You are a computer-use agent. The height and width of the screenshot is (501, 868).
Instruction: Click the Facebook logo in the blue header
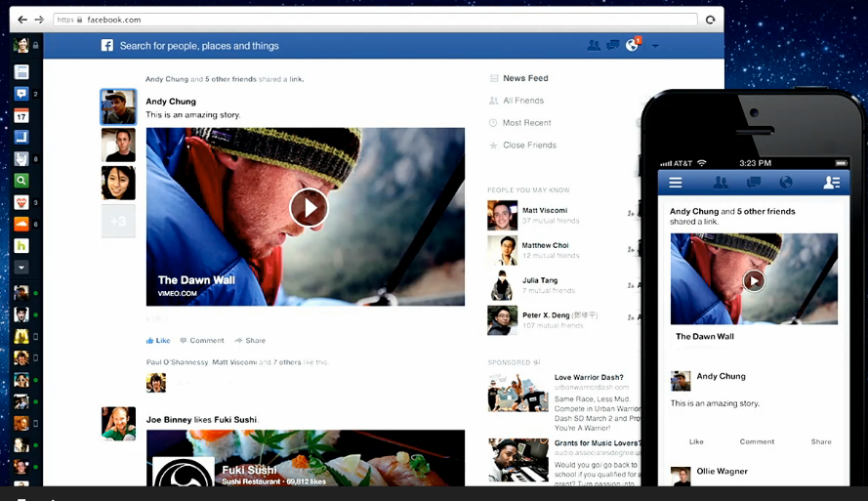106,45
